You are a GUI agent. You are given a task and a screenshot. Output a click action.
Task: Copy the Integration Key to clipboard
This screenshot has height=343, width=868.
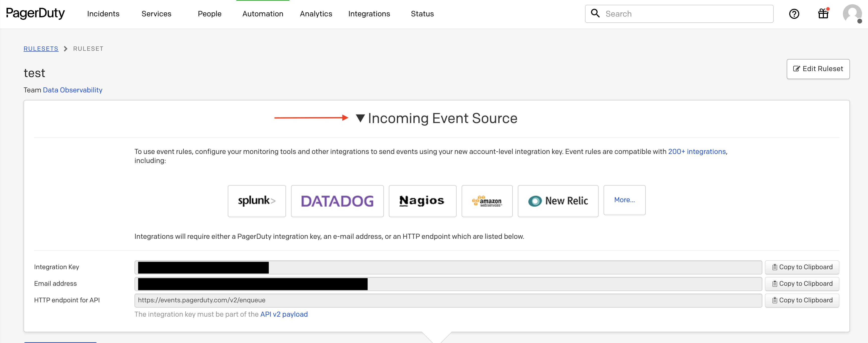pyautogui.click(x=802, y=267)
